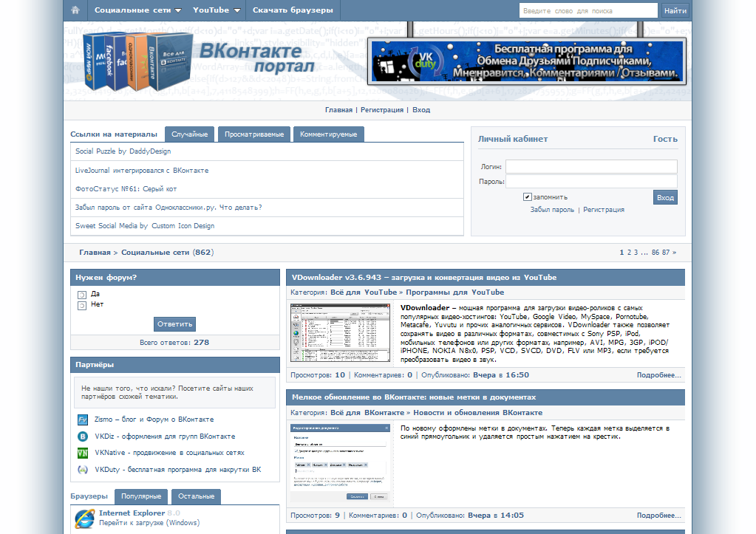Switch to the 'Случайные' tab
756x534 pixels.
[189, 134]
